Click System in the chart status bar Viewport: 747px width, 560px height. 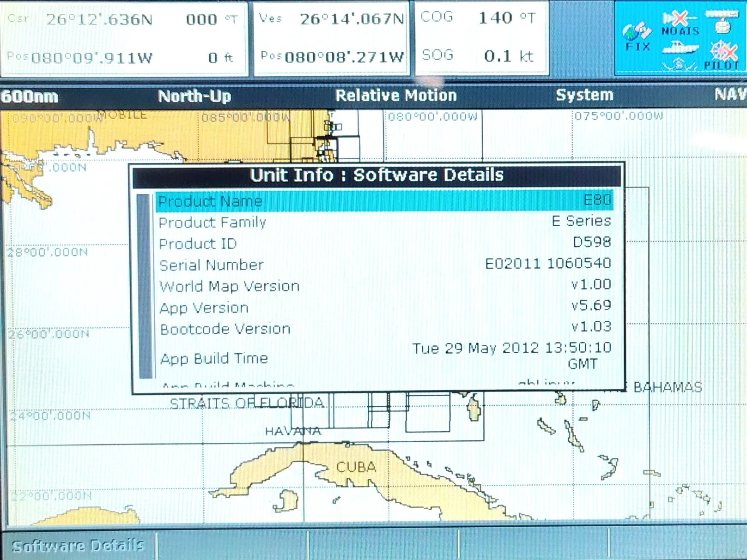pos(584,95)
